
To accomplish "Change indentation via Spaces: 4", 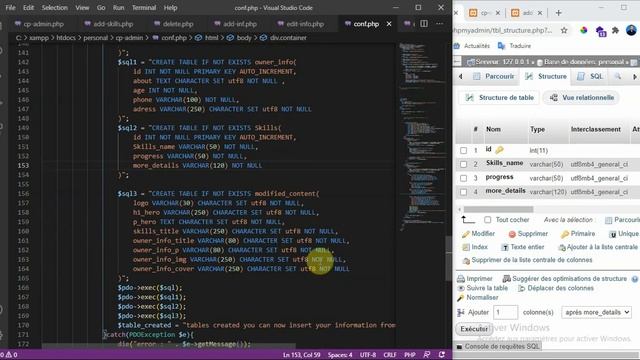I will pos(340,355).
